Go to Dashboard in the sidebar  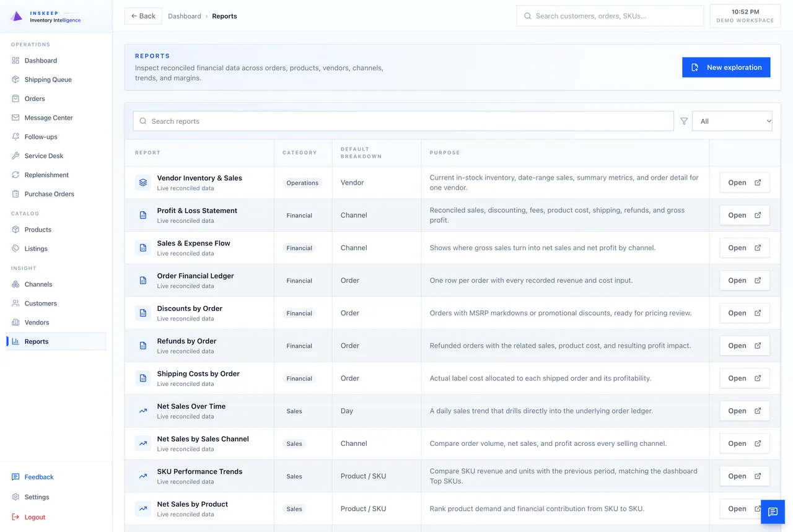coord(56,61)
